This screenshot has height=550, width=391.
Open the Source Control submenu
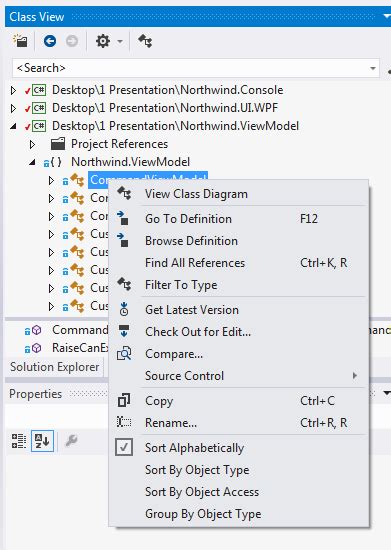(184, 376)
